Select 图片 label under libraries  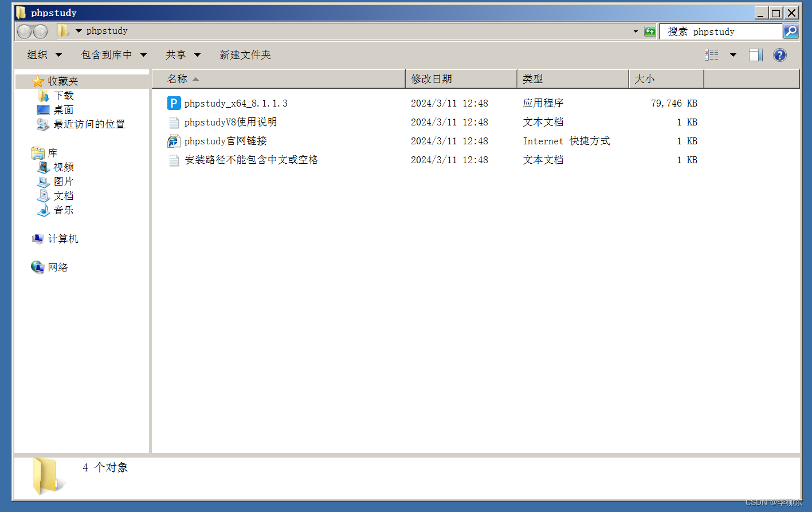(x=64, y=182)
